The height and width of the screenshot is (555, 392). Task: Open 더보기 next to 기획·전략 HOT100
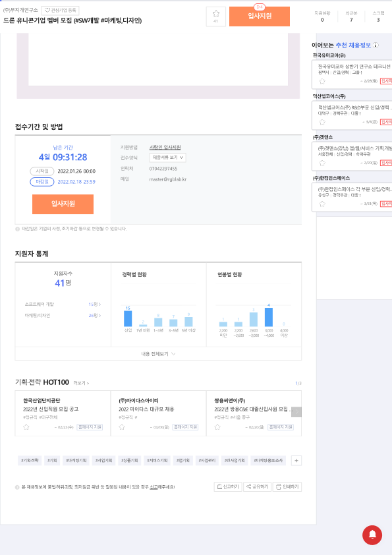(x=81, y=383)
